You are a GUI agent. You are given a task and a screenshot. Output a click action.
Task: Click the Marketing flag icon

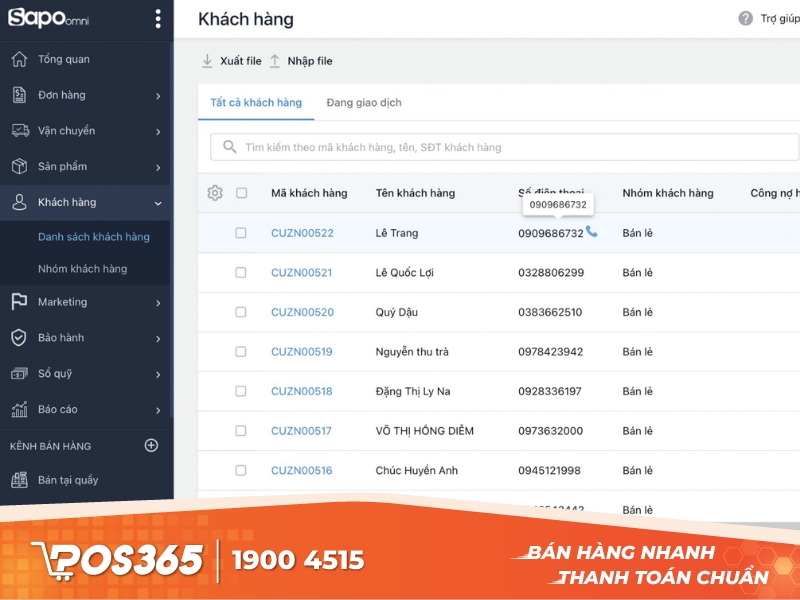click(x=19, y=302)
